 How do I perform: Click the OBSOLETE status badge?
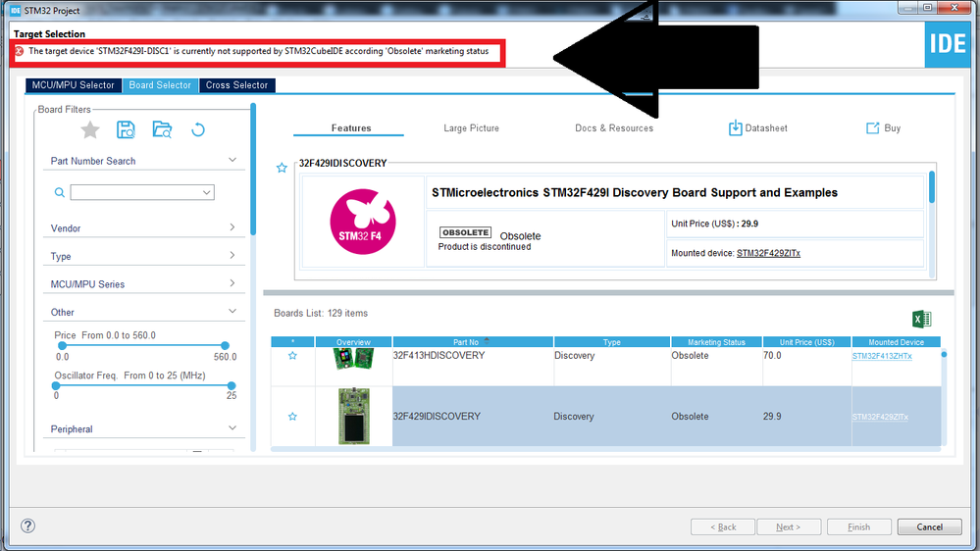pos(466,232)
